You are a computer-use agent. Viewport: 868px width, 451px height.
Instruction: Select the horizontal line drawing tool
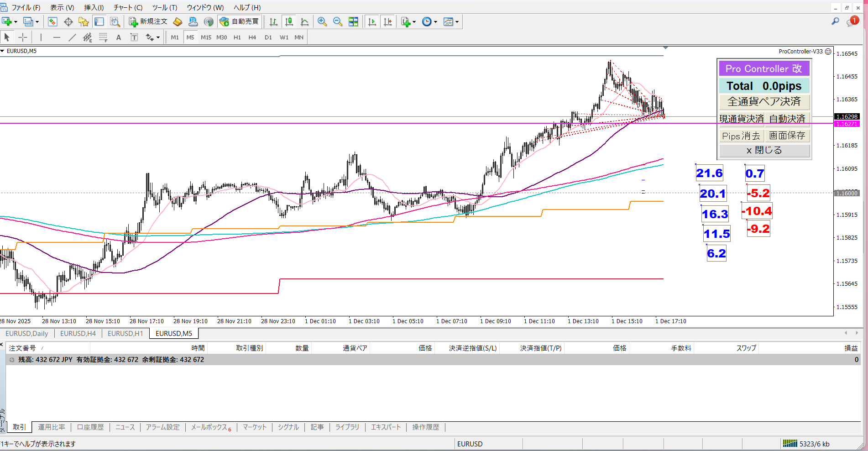[57, 37]
